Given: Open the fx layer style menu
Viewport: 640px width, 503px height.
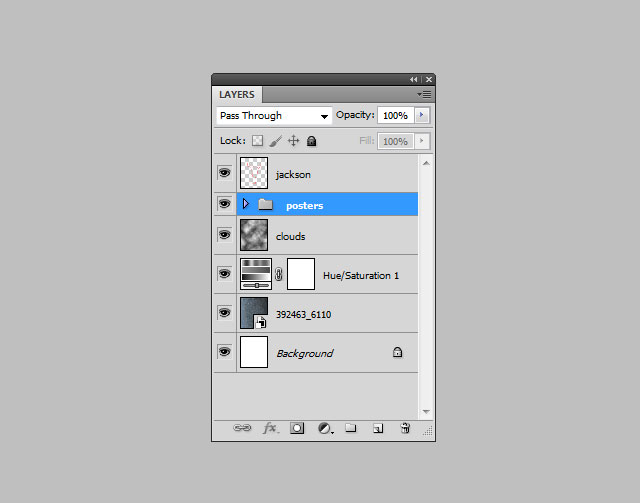Looking at the screenshot, I should pos(271,428).
